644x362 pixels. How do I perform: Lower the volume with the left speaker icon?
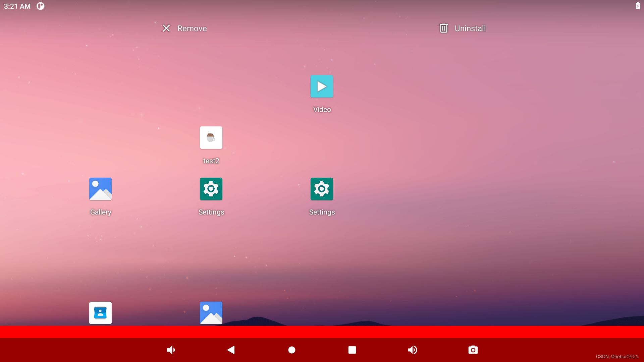tap(171, 350)
